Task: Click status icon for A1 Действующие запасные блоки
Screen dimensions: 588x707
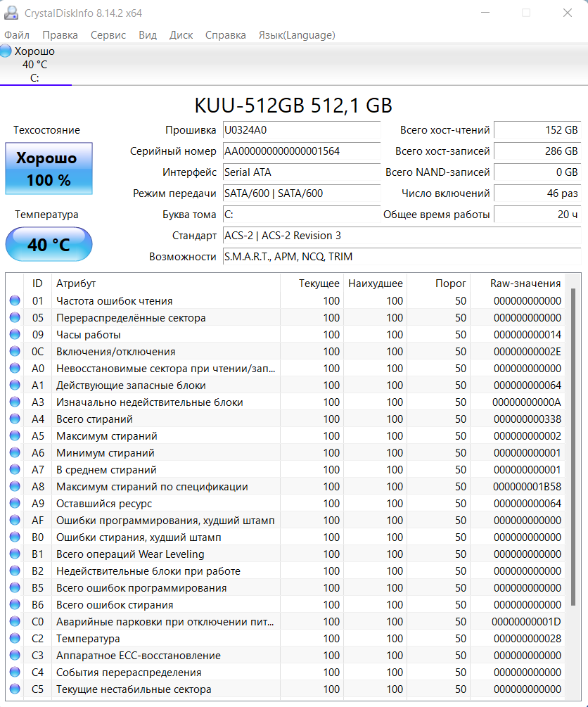Action: [x=15, y=385]
